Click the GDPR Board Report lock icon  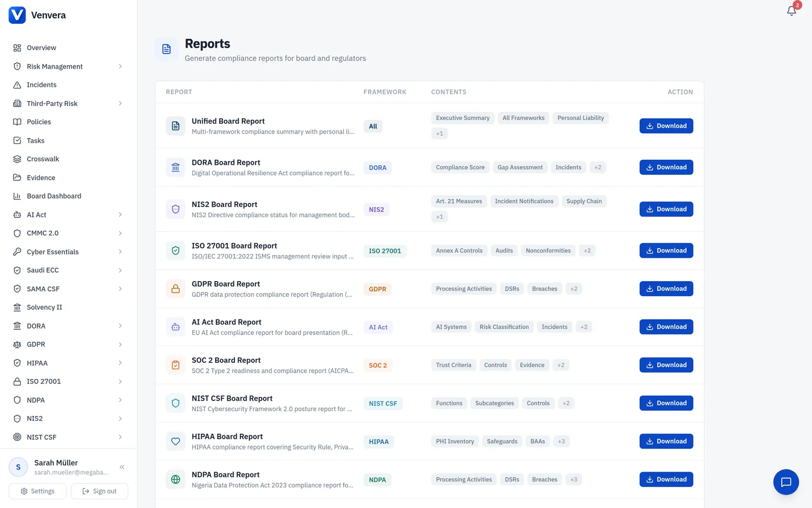pos(175,289)
